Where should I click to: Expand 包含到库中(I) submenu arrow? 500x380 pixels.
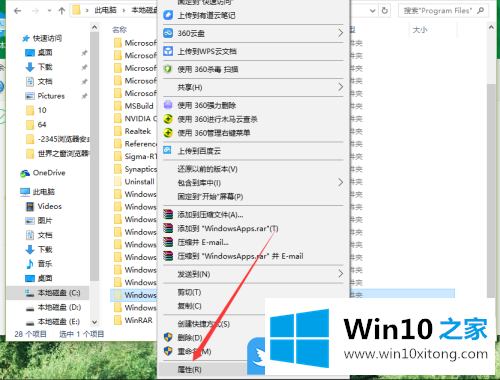(340, 182)
